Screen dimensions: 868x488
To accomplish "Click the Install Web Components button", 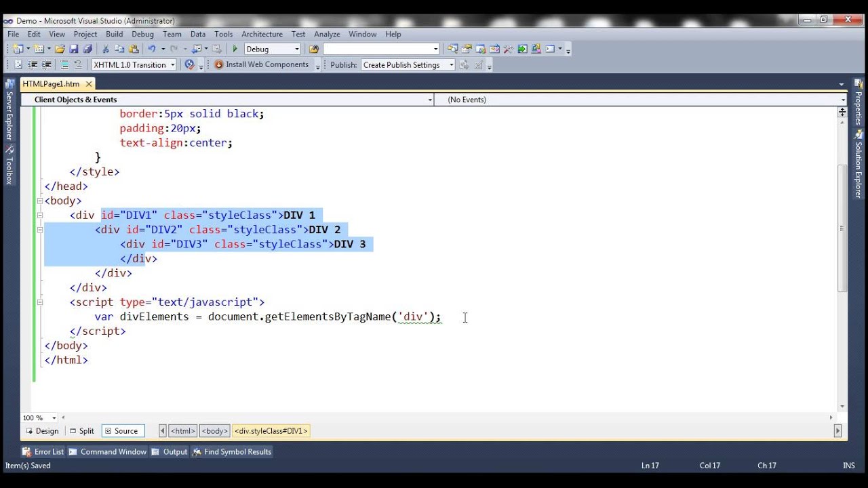I will 262,64.
